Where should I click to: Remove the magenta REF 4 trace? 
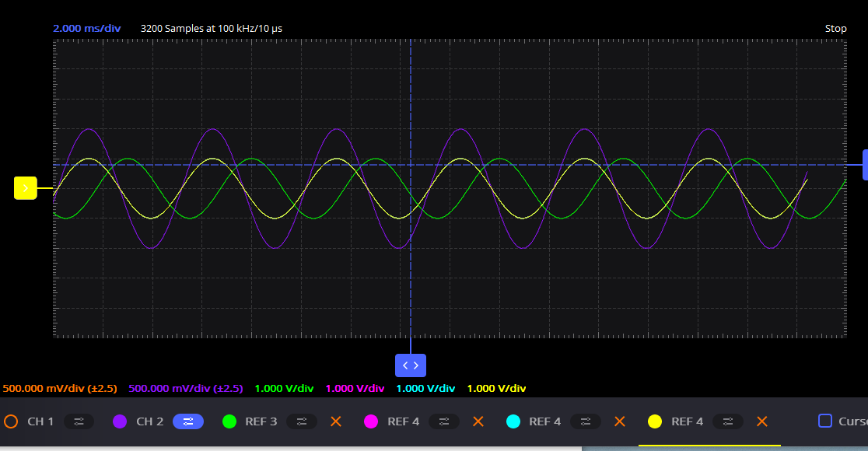click(x=478, y=421)
